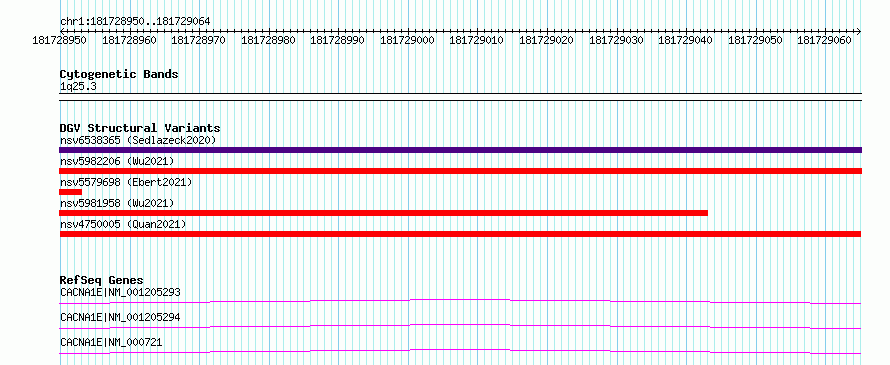The width and height of the screenshot is (890, 365).
Task: Click ruler coordinate 181728970
Action: click(x=199, y=40)
